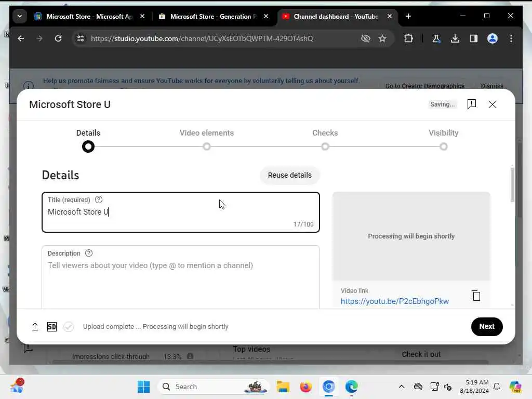Open the https://youtu.be/P2cEbhgoPkw video link

point(395,301)
